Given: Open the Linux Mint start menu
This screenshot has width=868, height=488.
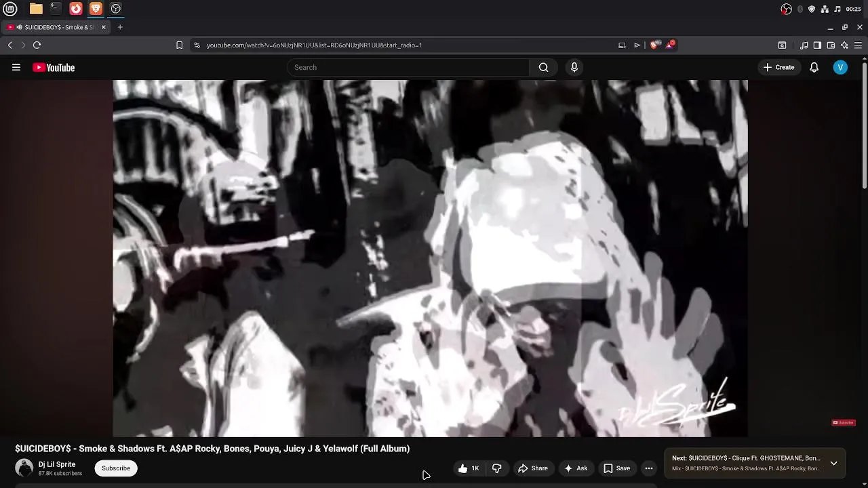Looking at the screenshot, I should pyautogui.click(x=10, y=9).
